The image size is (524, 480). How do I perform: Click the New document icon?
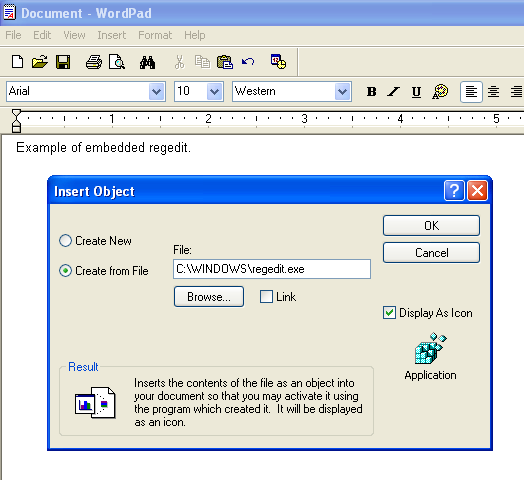17,62
